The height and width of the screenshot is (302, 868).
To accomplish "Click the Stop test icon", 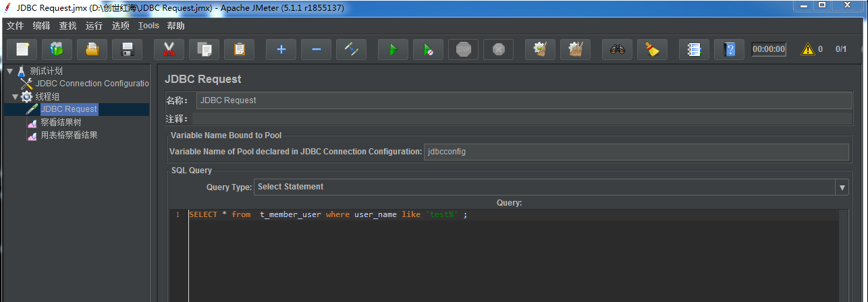I will [463, 49].
